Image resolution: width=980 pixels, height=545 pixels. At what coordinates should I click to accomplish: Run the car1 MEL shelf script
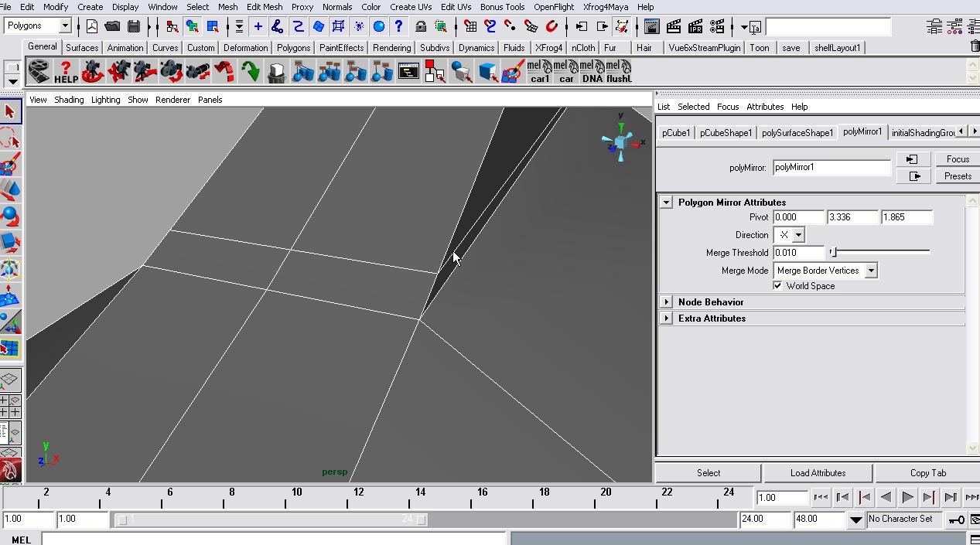pyautogui.click(x=540, y=73)
